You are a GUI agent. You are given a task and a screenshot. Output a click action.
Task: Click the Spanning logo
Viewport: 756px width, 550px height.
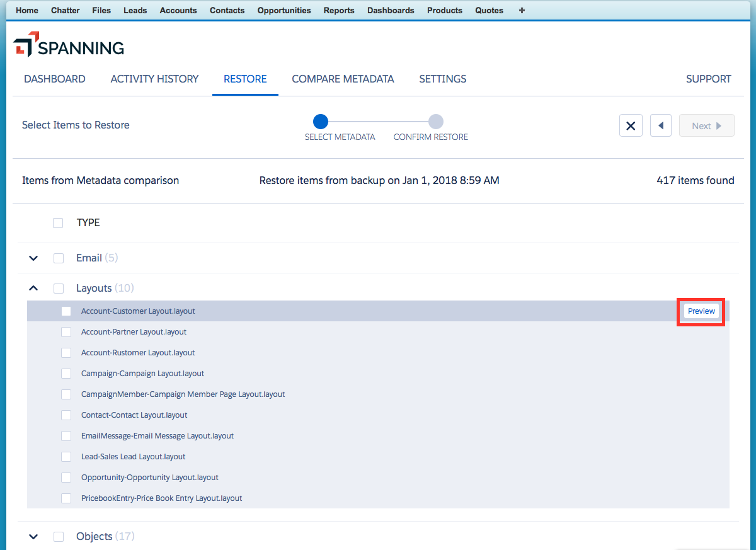point(69,45)
